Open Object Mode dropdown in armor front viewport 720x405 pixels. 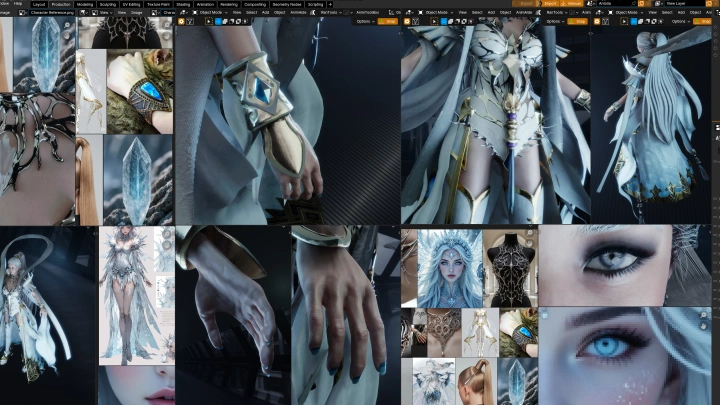coord(436,13)
